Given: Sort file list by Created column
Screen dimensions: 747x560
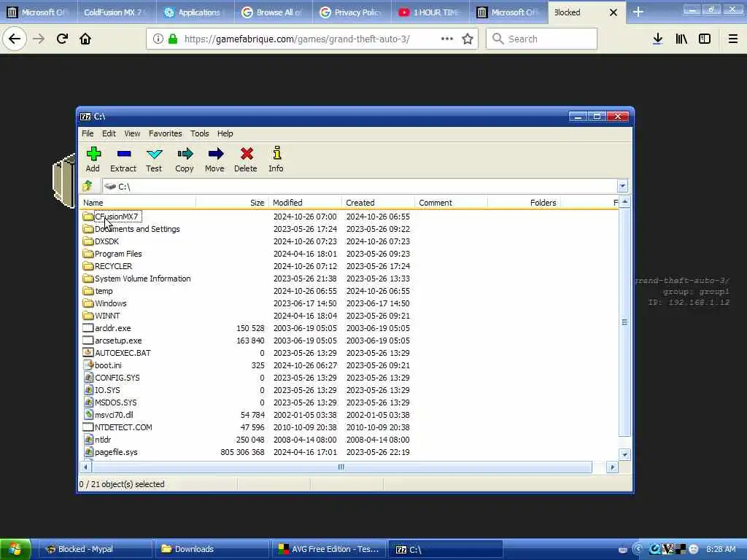Looking at the screenshot, I should tap(379, 203).
